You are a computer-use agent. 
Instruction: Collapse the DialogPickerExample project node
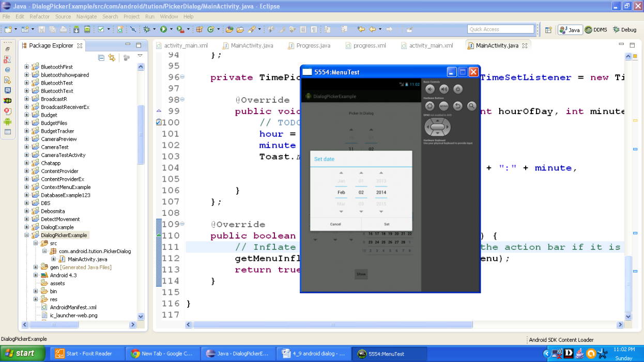point(27,235)
